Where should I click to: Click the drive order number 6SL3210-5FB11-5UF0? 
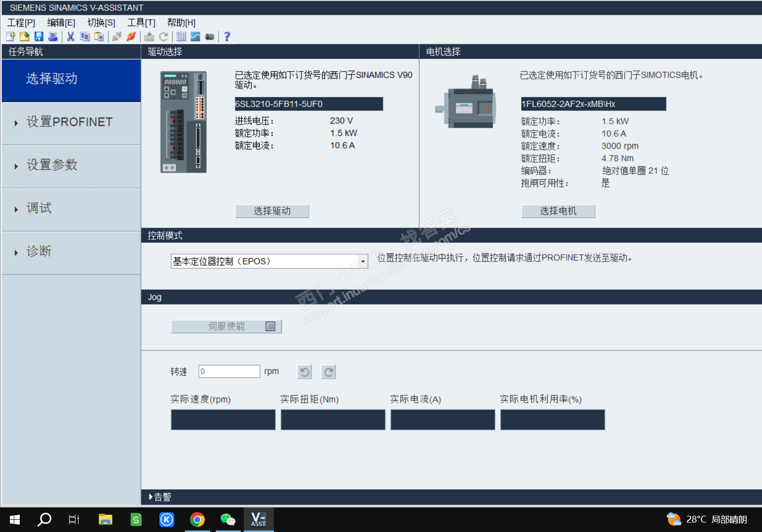click(x=308, y=104)
